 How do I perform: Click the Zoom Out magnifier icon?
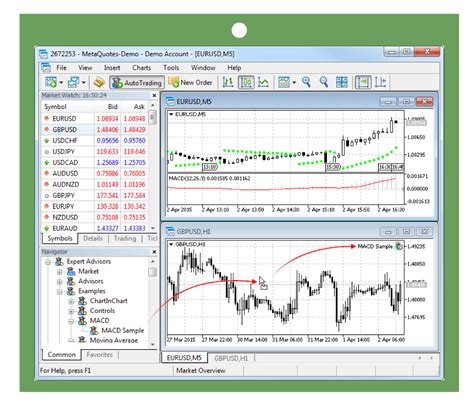pos(324,82)
